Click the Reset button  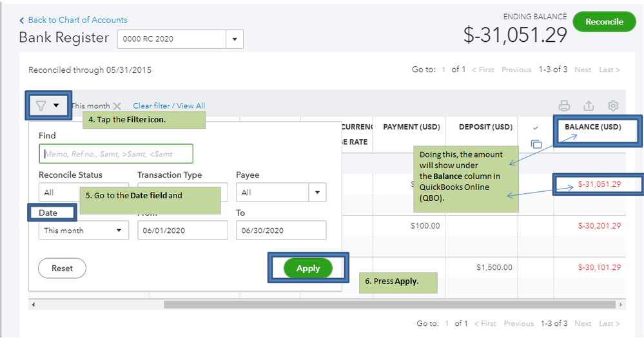pyautogui.click(x=62, y=268)
